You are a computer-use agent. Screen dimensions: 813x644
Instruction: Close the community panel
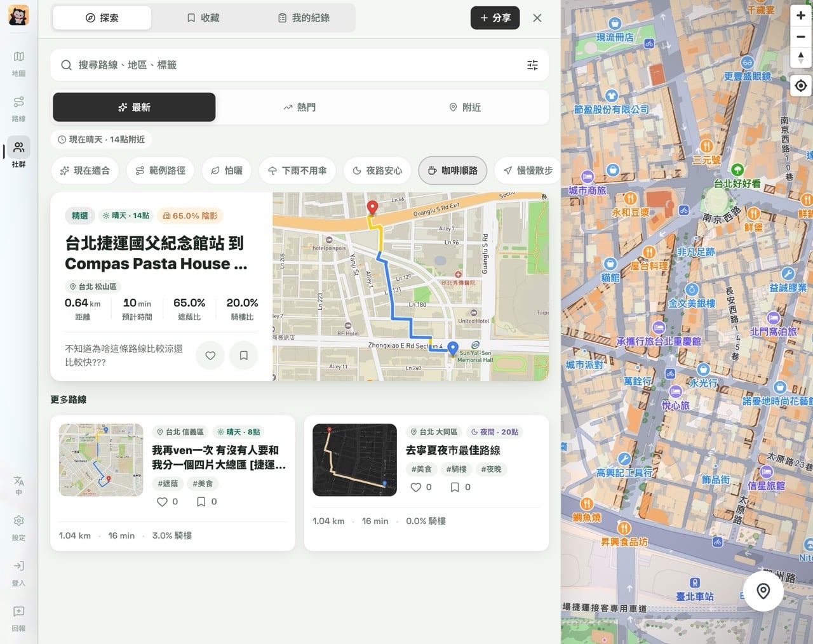537,18
